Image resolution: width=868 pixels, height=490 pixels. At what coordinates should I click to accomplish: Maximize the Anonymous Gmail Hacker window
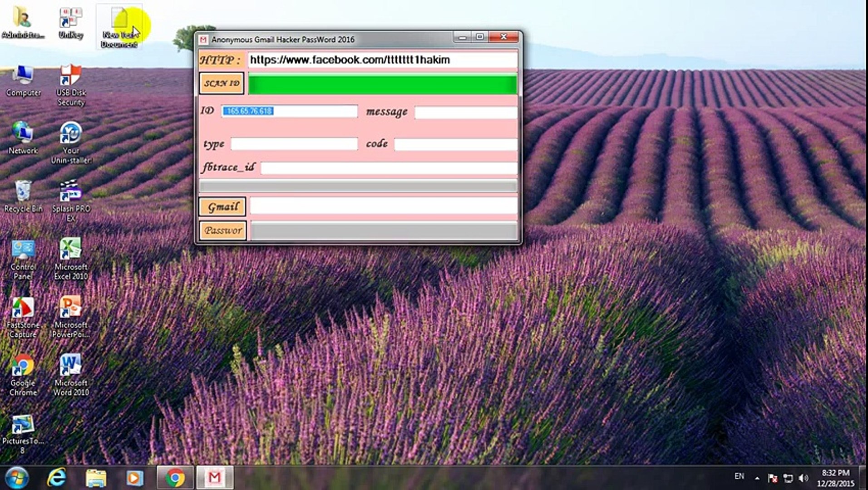click(x=480, y=37)
